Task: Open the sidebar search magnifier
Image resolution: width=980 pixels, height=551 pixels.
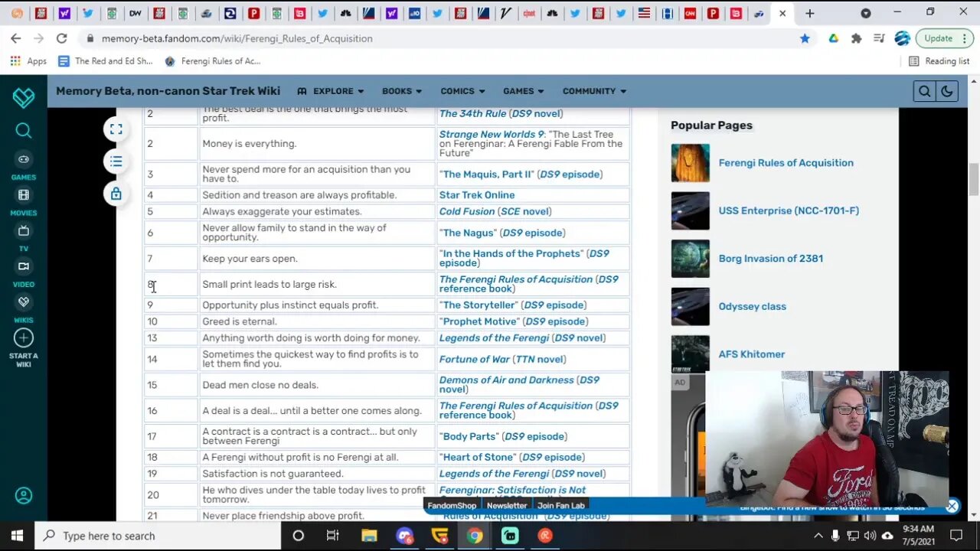Action: click(x=24, y=131)
